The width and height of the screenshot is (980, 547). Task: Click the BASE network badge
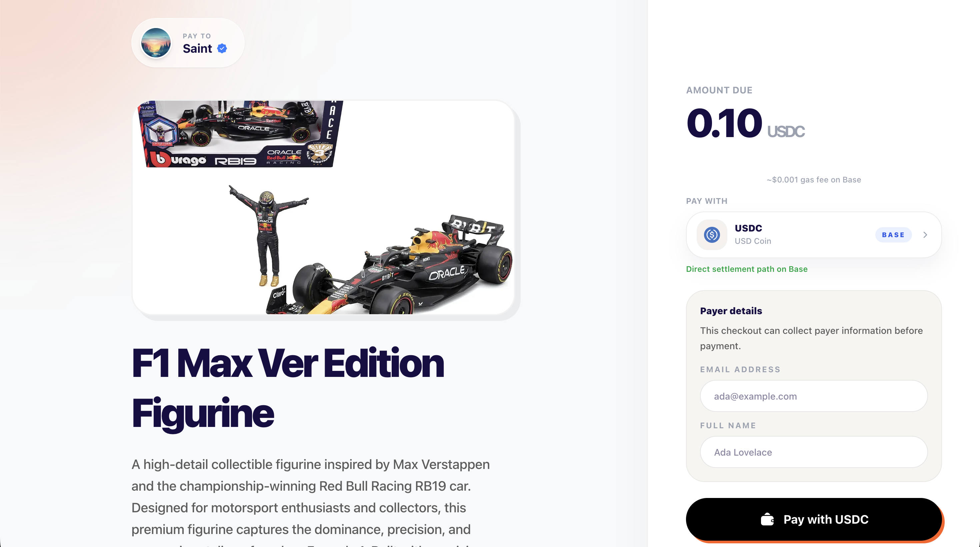[893, 235]
